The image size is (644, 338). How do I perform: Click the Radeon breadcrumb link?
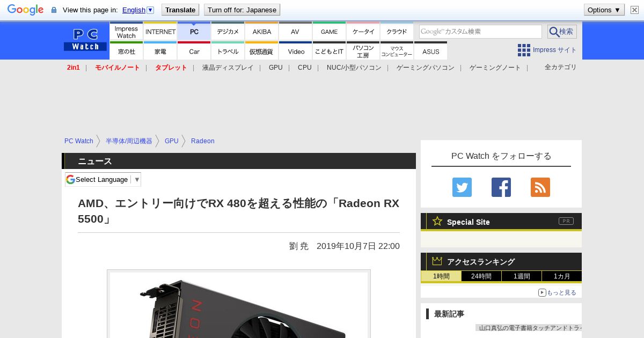point(202,141)
